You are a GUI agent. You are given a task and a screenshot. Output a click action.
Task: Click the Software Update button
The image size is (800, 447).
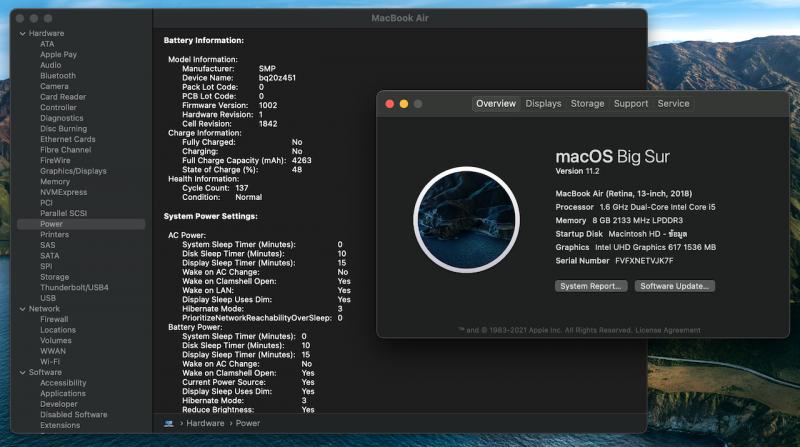[674, 286]
